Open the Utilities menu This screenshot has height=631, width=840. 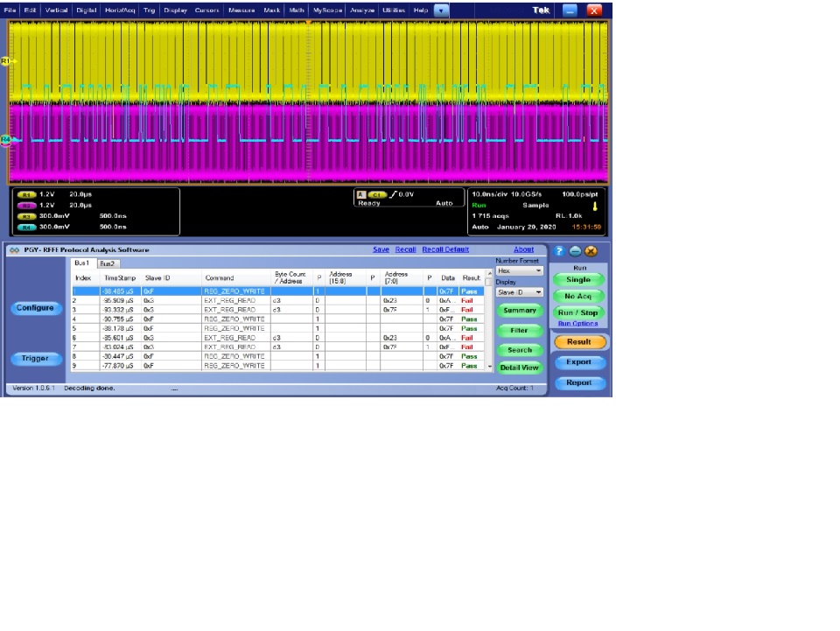394,11
